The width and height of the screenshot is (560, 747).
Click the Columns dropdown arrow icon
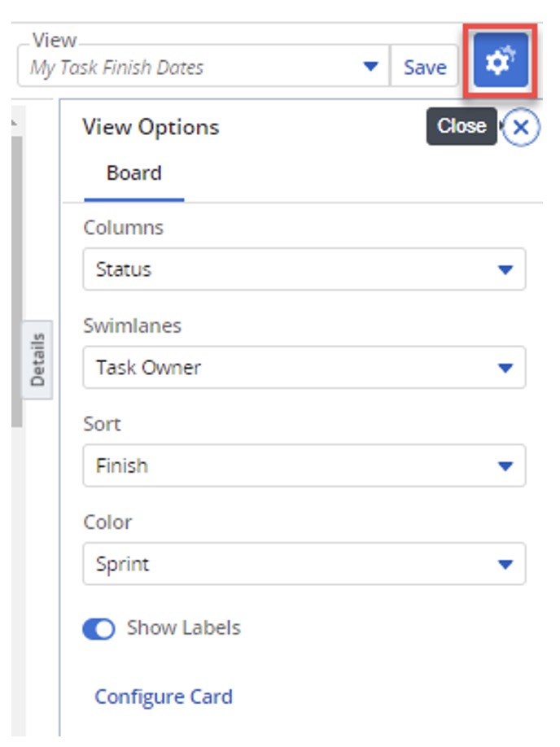point(505,270)
